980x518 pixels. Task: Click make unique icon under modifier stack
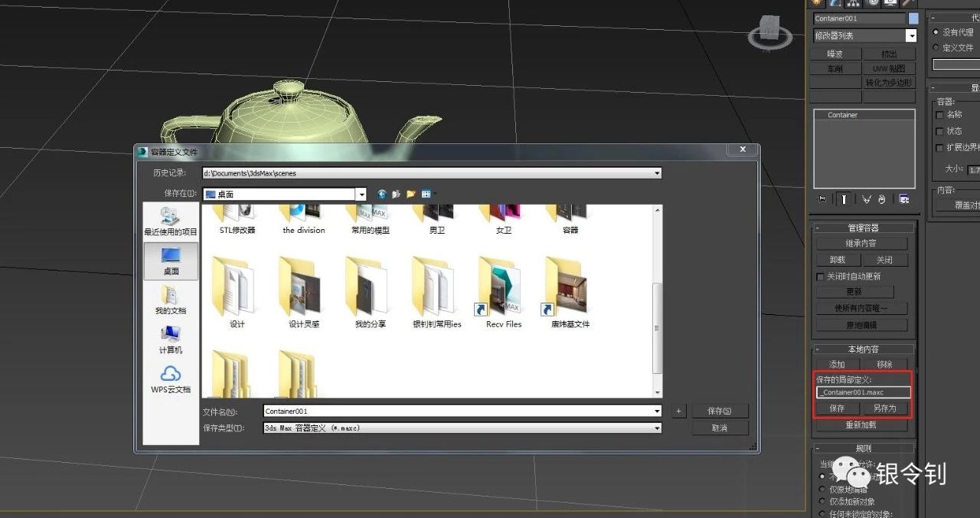click(x=867, y=199)
